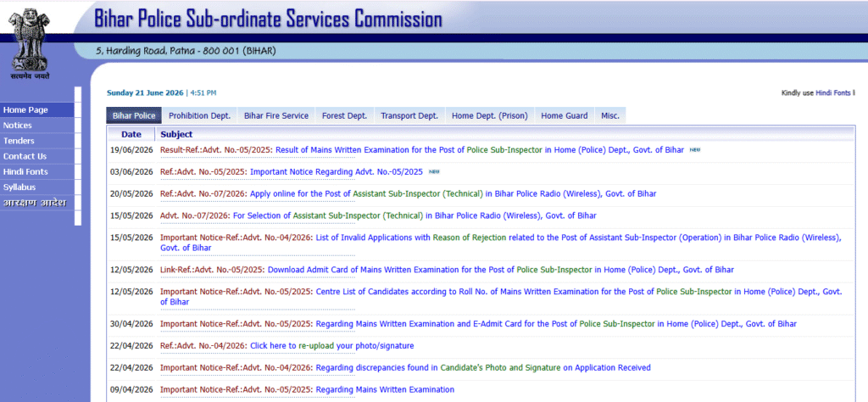Click here to re-upload photo/signature link

[331, 345]
